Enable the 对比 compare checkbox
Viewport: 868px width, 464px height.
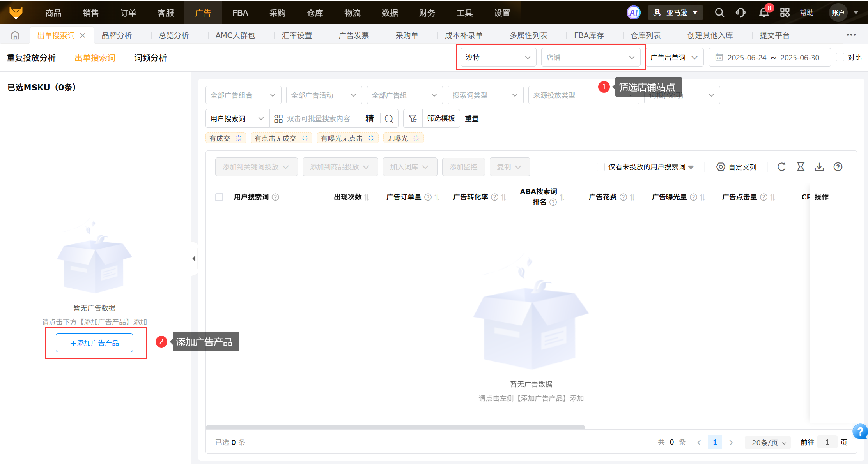[840, 58]
